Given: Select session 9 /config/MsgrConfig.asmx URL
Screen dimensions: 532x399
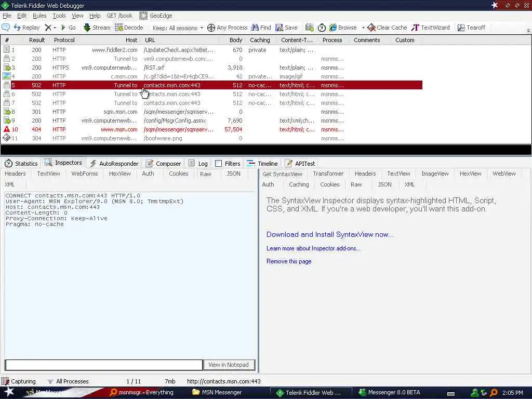Looking at the screenshot, I should click(x=175, y=121).
